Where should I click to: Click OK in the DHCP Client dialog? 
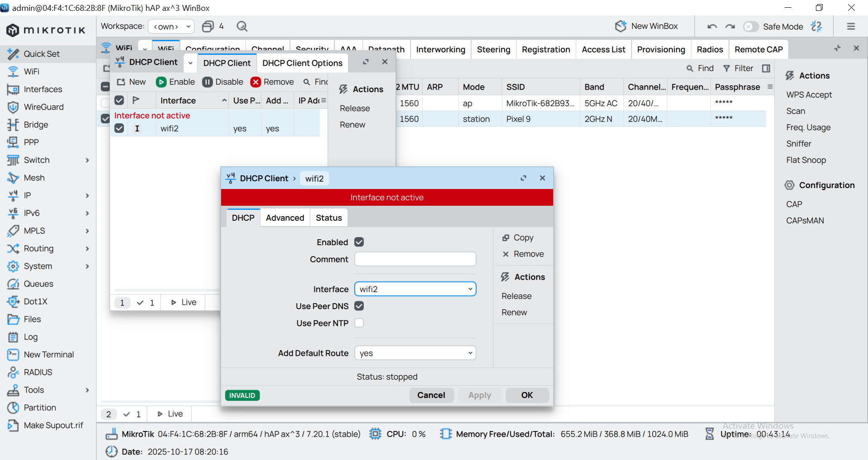[x=527, y=395]
